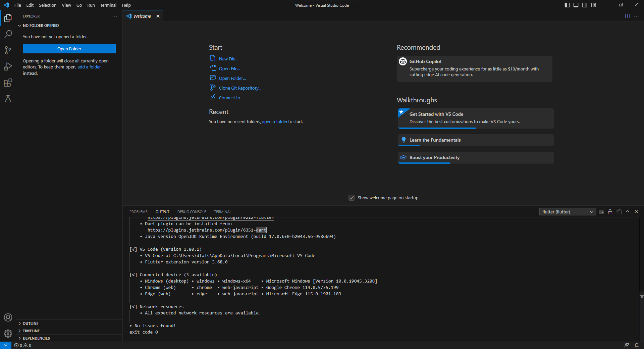Maximize the panel size chevron
Image resolution: width=644 pixels, height=349 pixels.
point(628,211)
